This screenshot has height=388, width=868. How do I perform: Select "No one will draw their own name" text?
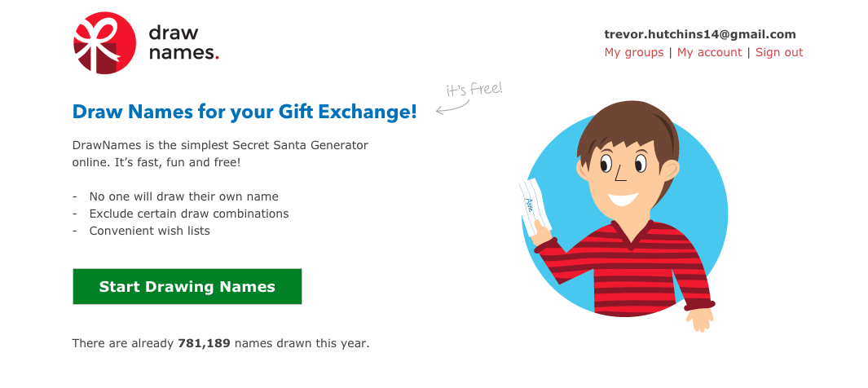[183, 196]
